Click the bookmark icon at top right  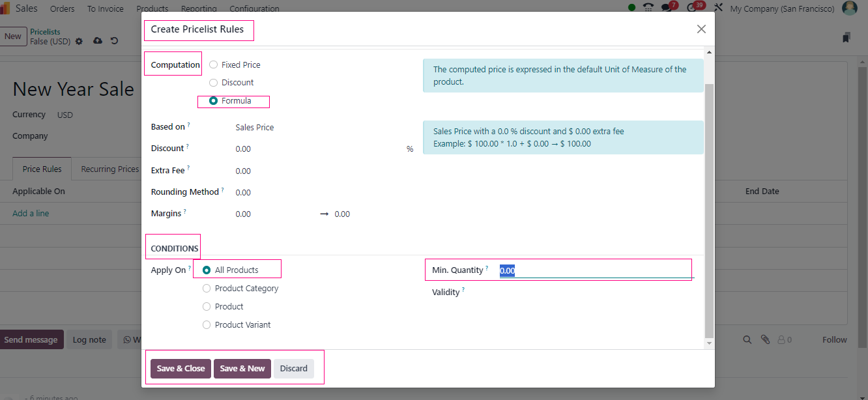[x=846, y=38]
